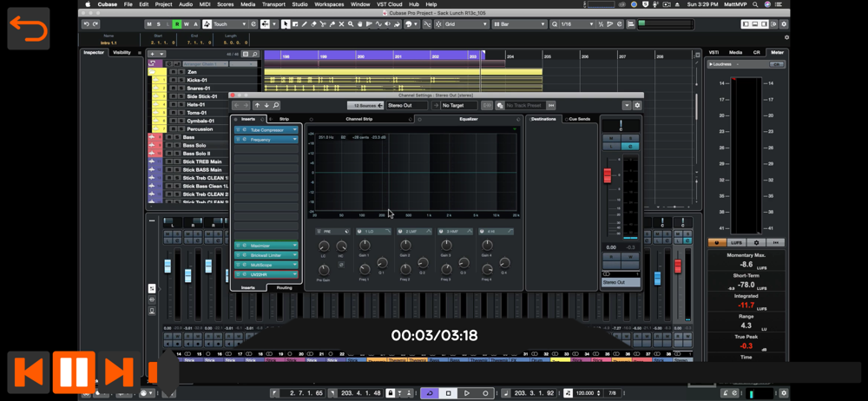The image size is (868, 401).
Task: Toggle global Mute M in toolbar
Action: (x=149, y=23)
